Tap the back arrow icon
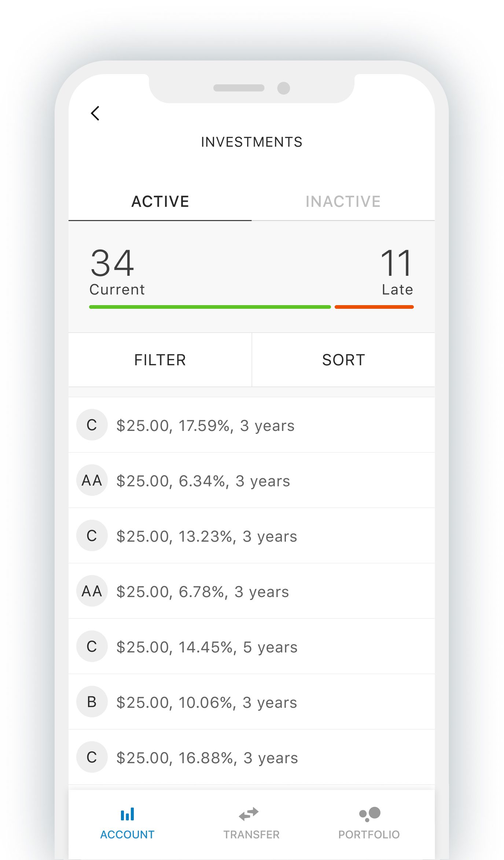This screenshot has height=860, width=504. point(95,113)
